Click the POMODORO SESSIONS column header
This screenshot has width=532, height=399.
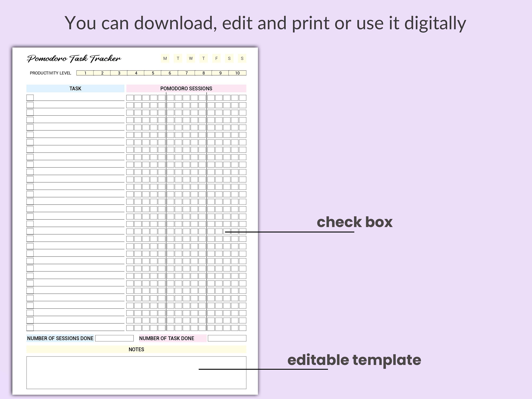pos(186,88)
